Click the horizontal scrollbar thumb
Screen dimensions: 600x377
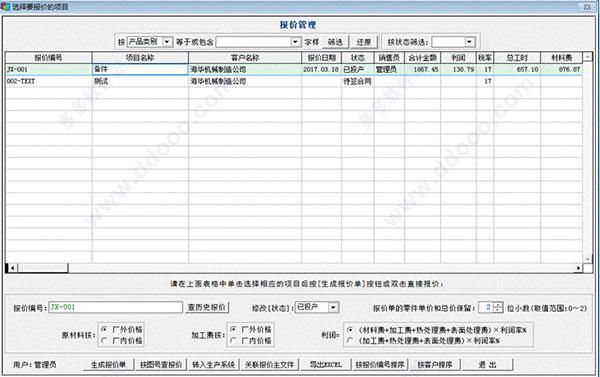tap(42, 268)
